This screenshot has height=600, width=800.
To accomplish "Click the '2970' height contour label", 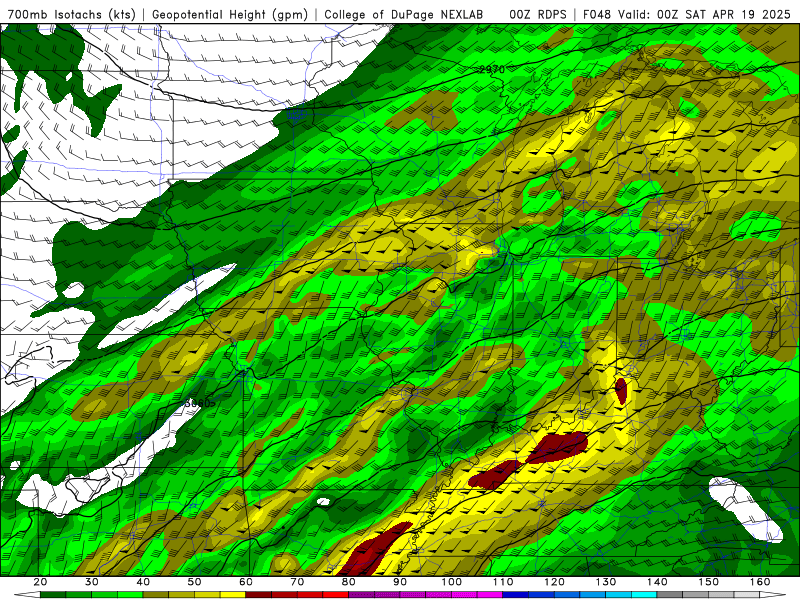I will (492, 69).
